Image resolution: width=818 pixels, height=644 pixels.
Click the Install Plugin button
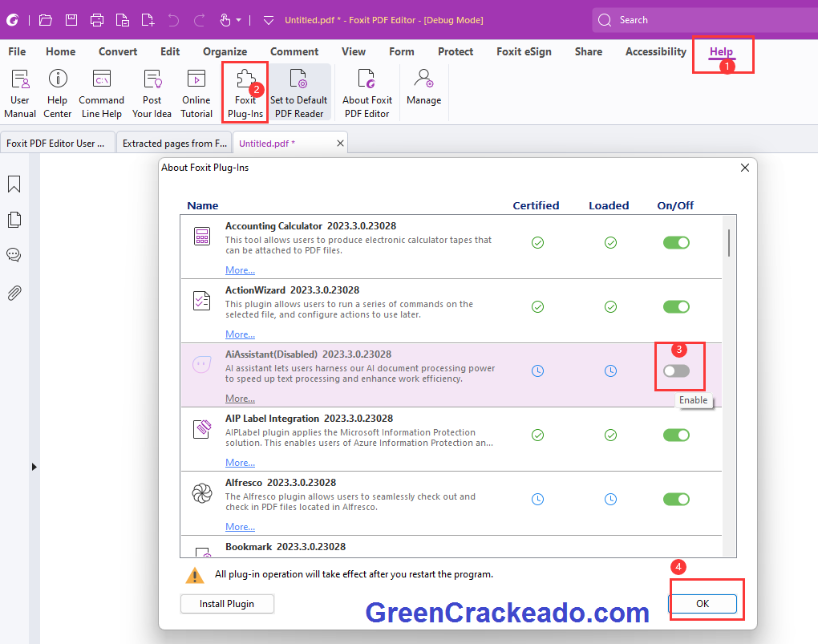227,604
